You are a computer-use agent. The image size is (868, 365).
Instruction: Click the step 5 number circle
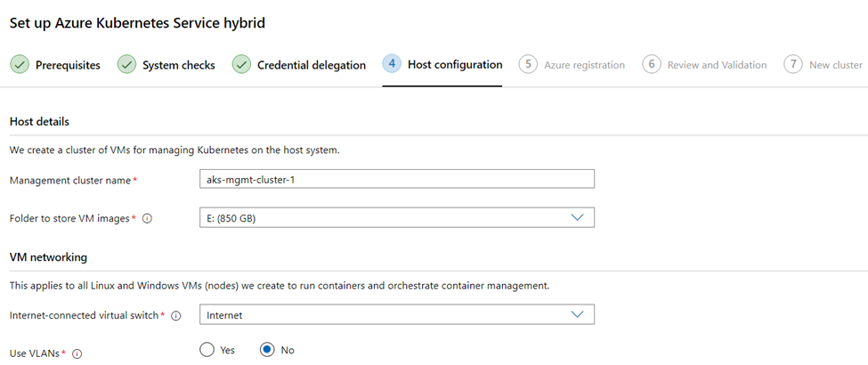point(528,64)
